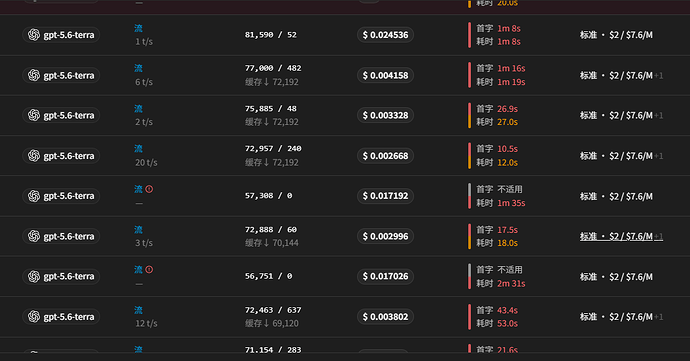This screenshot has width=690, height=361.
Task: Click the 耗时 12.0s duration value
Action: pyautogui.click(x=497, y=162)
